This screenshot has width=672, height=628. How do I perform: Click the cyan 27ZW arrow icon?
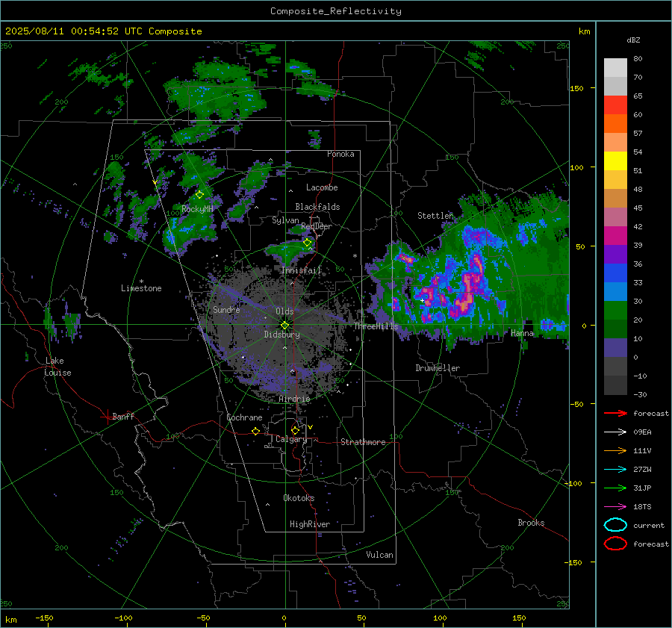point(615,470)
